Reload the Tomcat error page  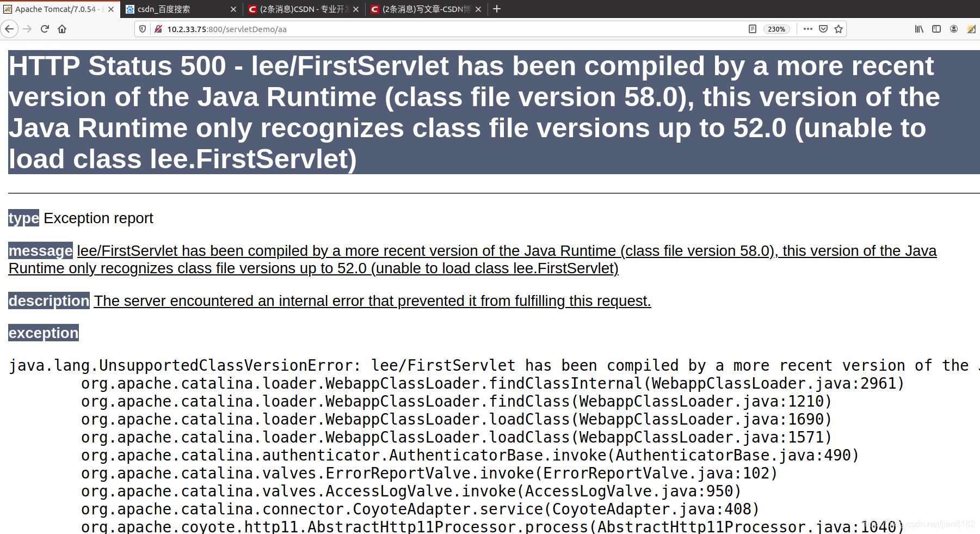coord(44,29)
